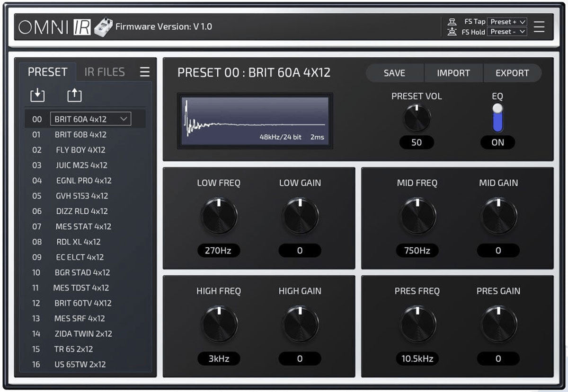The height and width of the screenshot is (392, 568).
Task: Select preset 11 MES TDST 4x12
Action: pyautogui.click(x=85, y=287)
